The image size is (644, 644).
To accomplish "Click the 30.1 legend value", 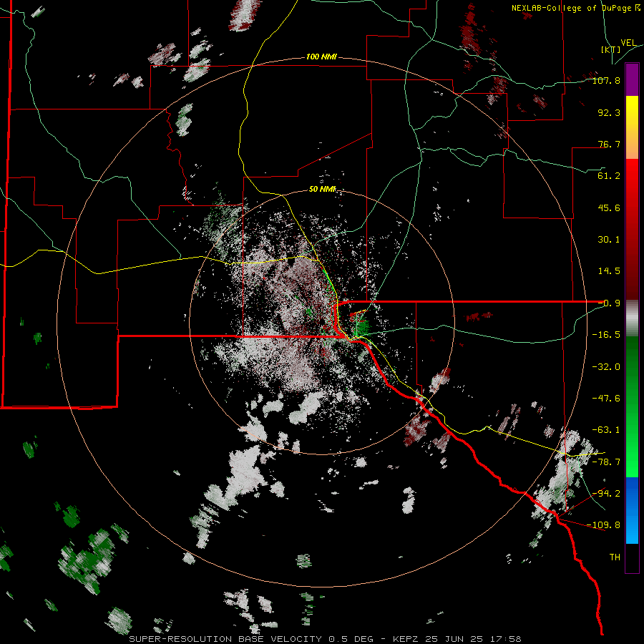I will [x=609, y=240].
